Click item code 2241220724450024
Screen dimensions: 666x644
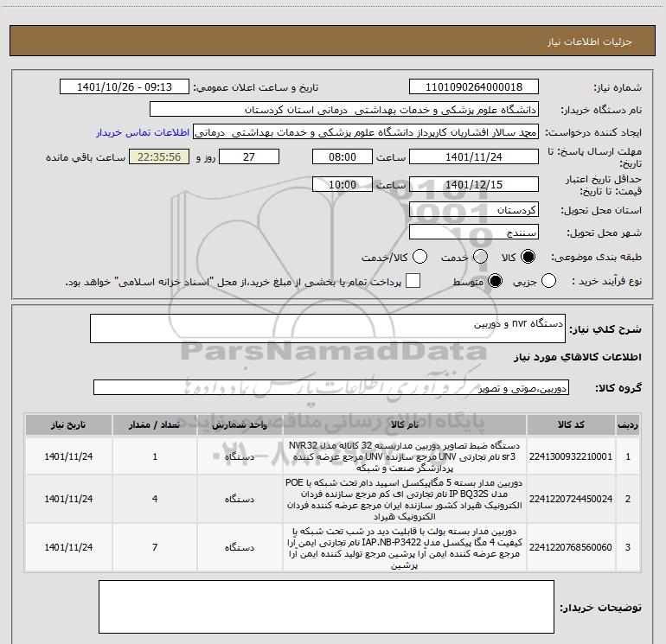click(571, 499)
